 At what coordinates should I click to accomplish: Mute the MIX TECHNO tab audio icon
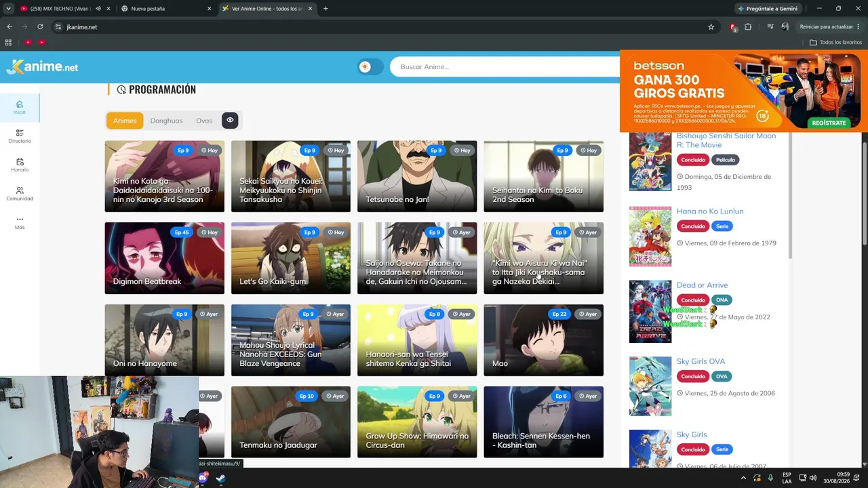98,9
